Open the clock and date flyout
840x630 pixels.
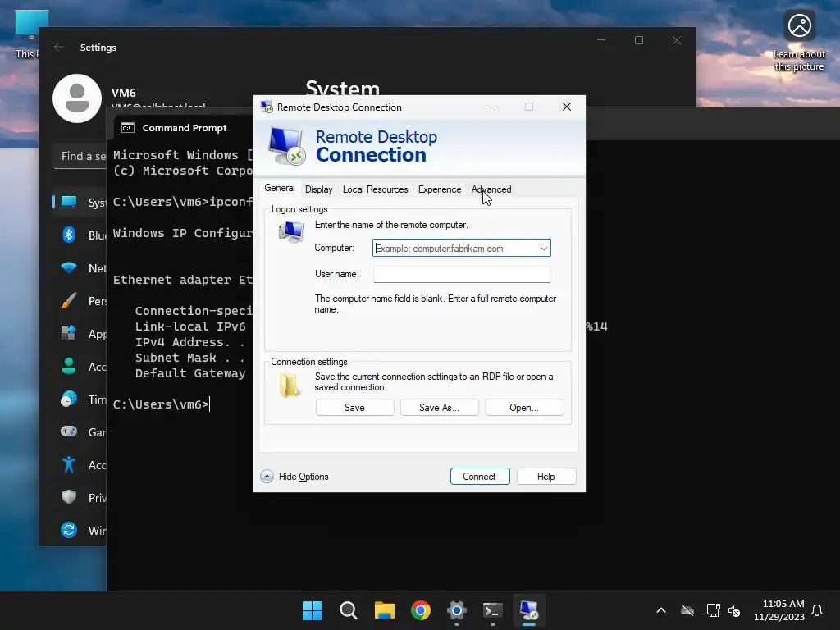click(779, 610)
